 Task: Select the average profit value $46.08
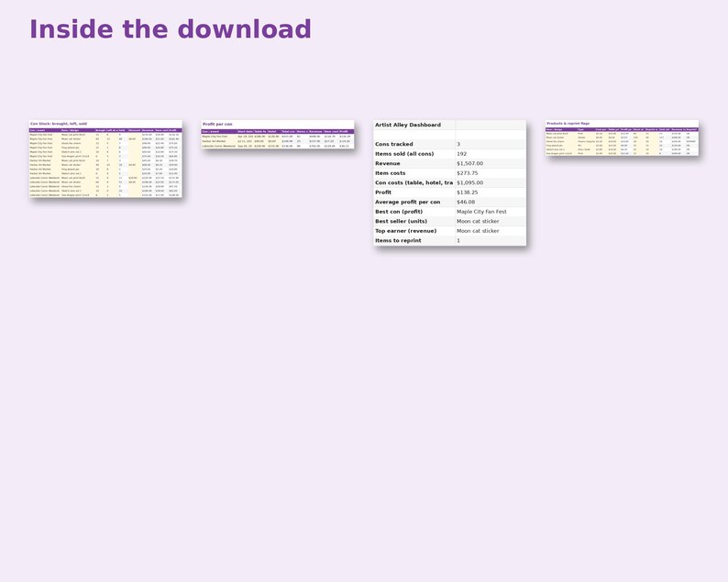click(466, 202)
